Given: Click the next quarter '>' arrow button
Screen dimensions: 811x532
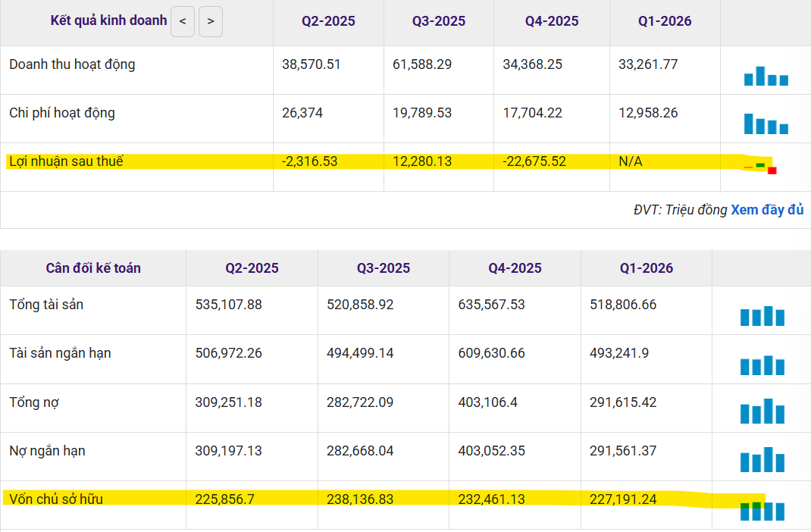Looking at the screenshot, I should (x=211, y=22).
